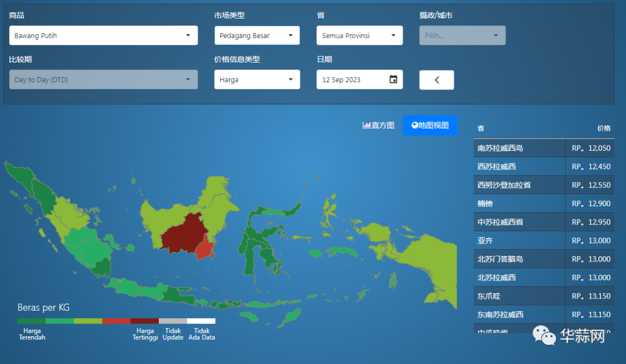Select the 亚齐 table row

point(544,241)
